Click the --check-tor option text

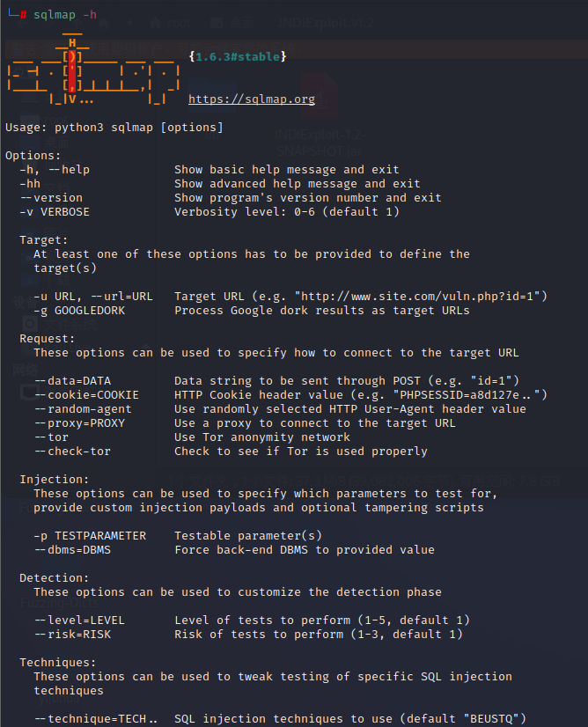tap(73, 452)
